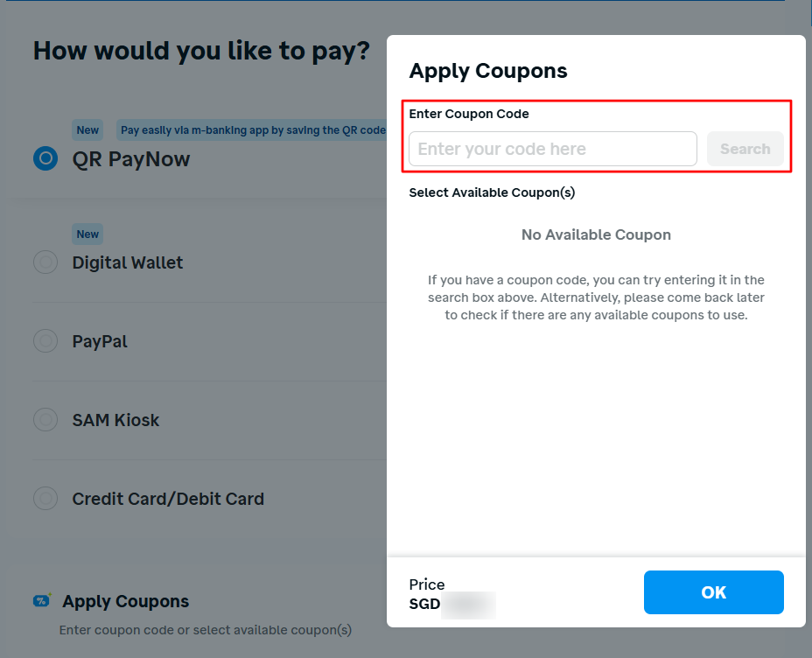Select the SAM Kiosk radio button
The width and height of the screenshot is (812, 658).
pos(45,420)
